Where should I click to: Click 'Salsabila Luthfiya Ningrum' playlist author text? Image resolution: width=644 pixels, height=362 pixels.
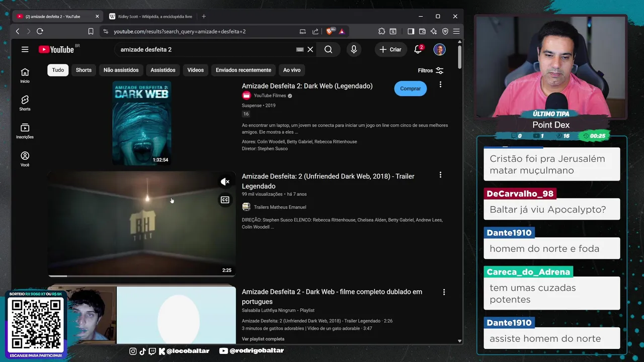click(x=269, y=311)
